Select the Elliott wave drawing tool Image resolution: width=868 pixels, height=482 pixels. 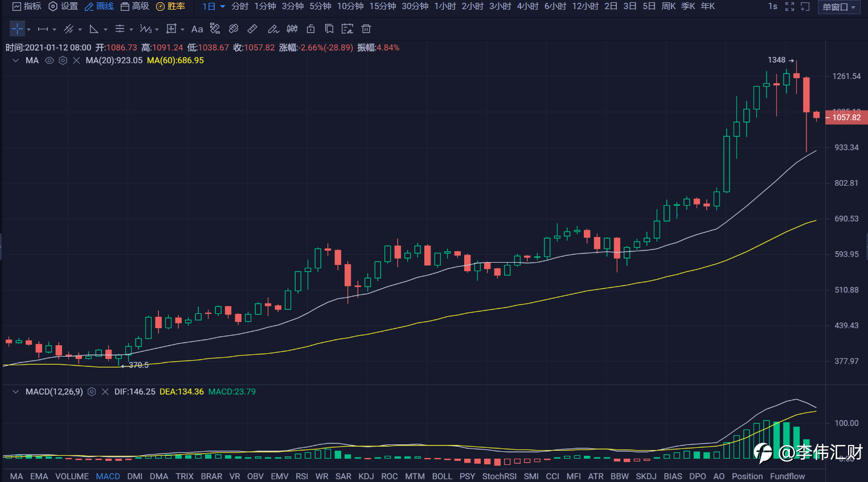click(146, 29)
